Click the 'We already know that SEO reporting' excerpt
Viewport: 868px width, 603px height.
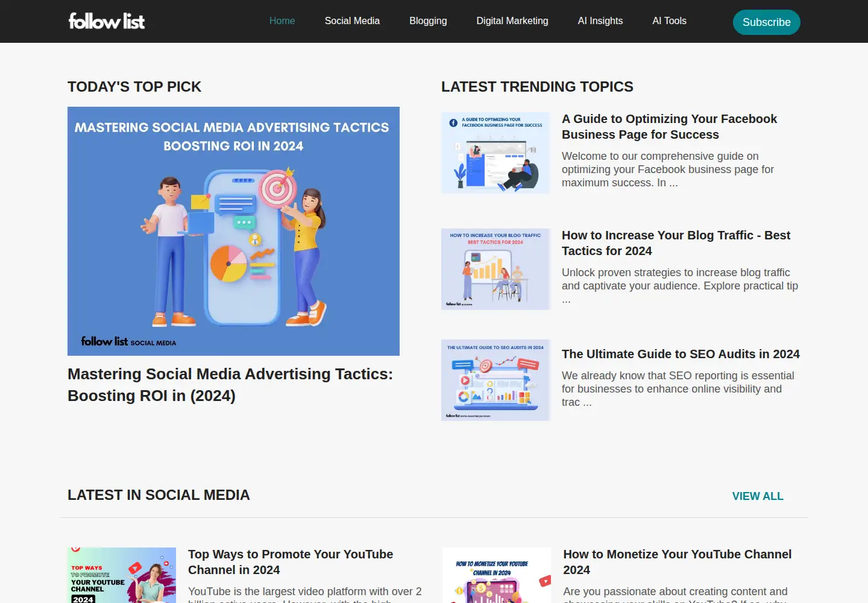click(x=678, y=389)
